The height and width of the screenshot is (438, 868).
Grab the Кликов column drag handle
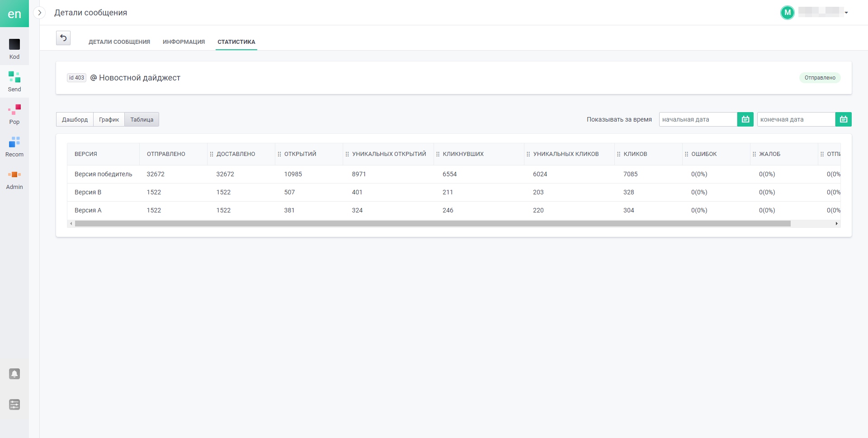618,154
